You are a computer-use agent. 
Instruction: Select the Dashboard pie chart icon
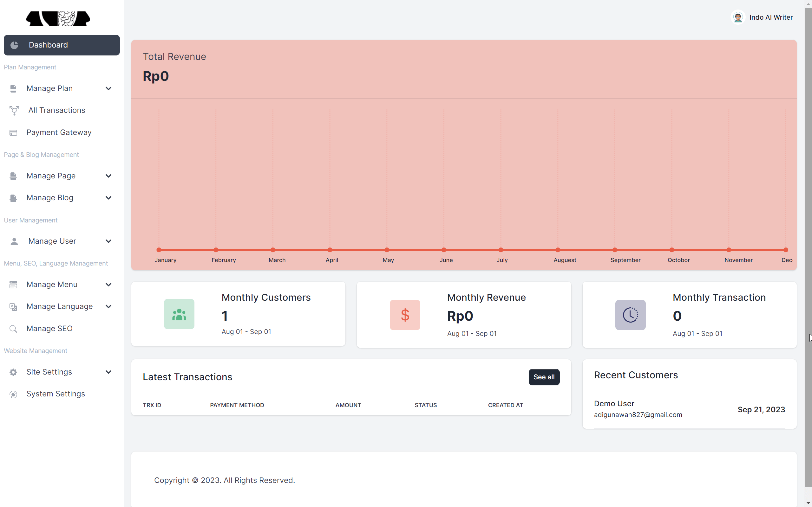[x=14, y=45]
